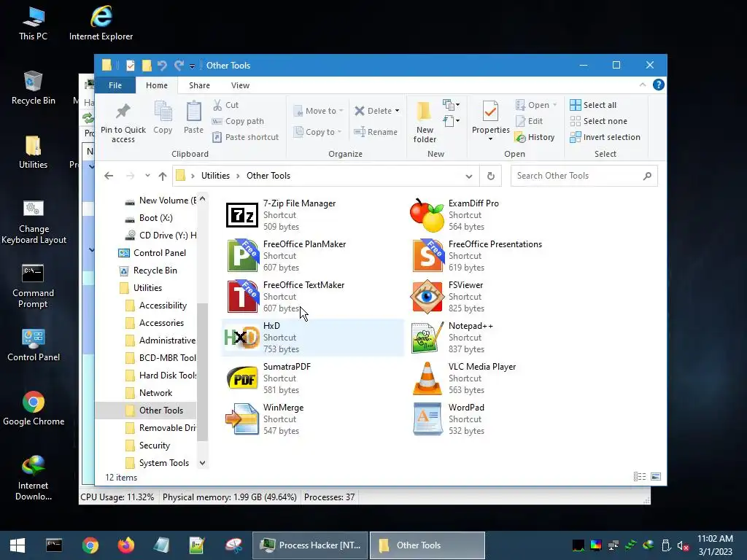Click the volume muted tray icon
This screenshot has height=560, width=747.
[x=683, y=545]
